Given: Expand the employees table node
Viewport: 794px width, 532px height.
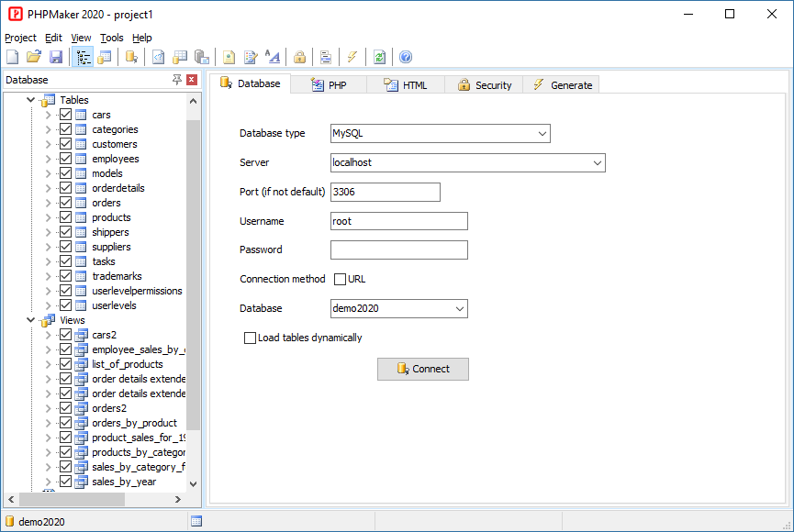Looking at the screenshot, I should click(48, 159).
